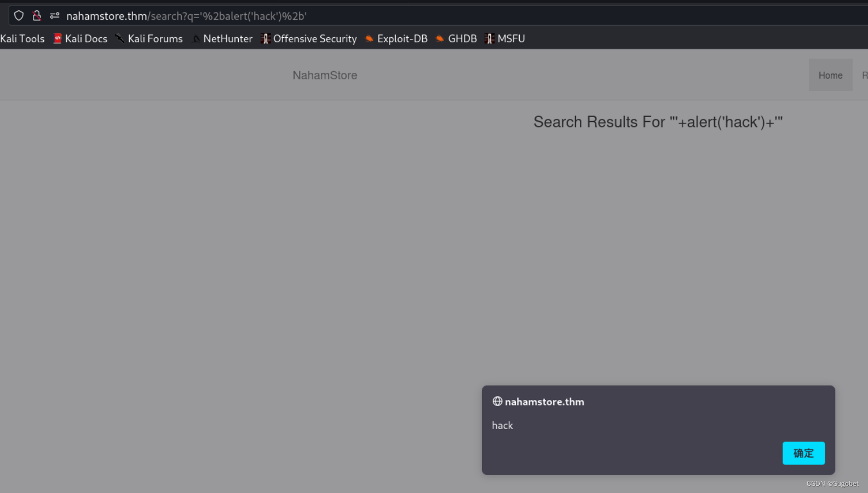Open the Kali Docs bookmark

[x=81, y=38]
